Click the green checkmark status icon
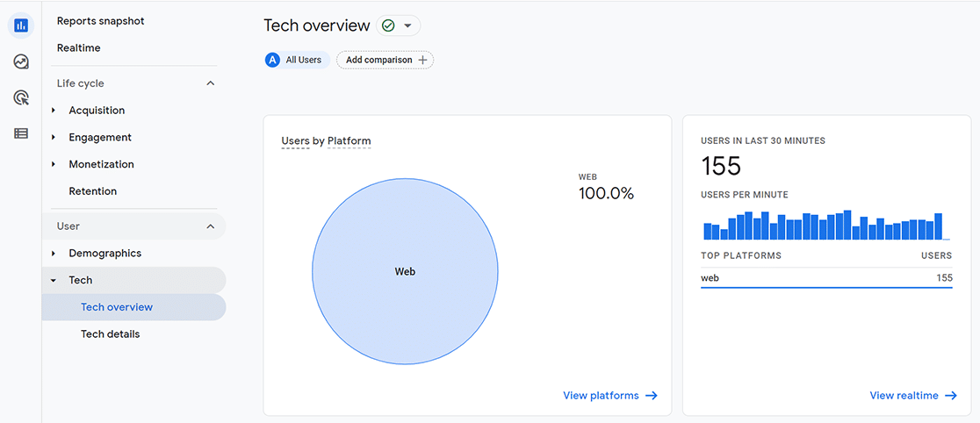980x423 pixels. (x=387, y=26)
